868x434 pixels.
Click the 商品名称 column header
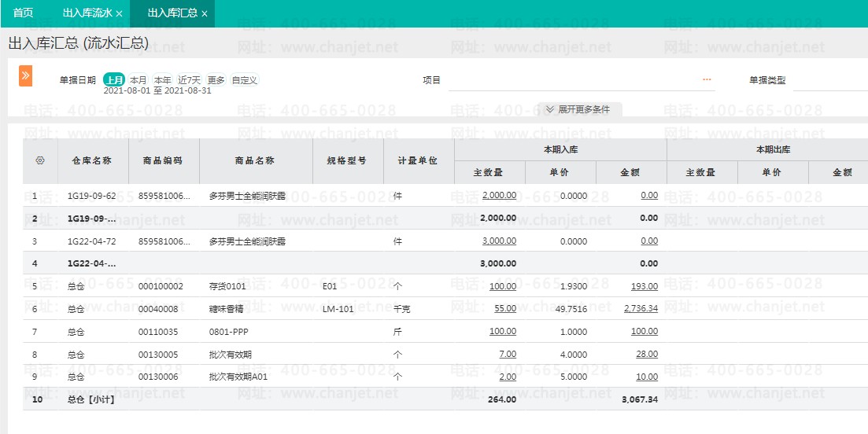tap(255, 160)
